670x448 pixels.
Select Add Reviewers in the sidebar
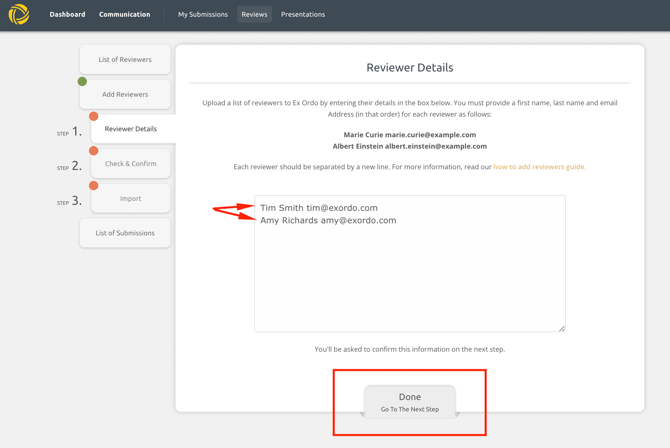pos(125,94)
